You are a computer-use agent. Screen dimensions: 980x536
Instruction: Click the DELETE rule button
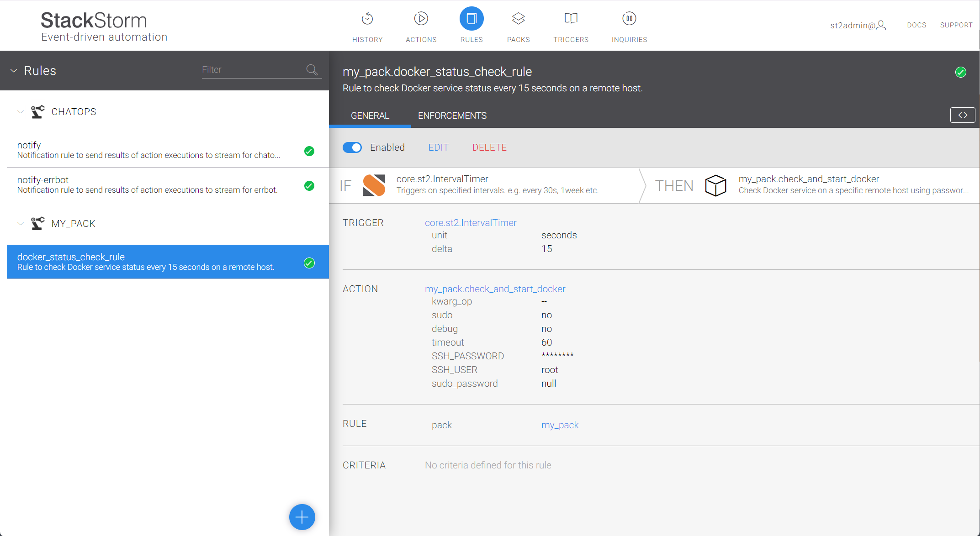(x=489, y=147)
